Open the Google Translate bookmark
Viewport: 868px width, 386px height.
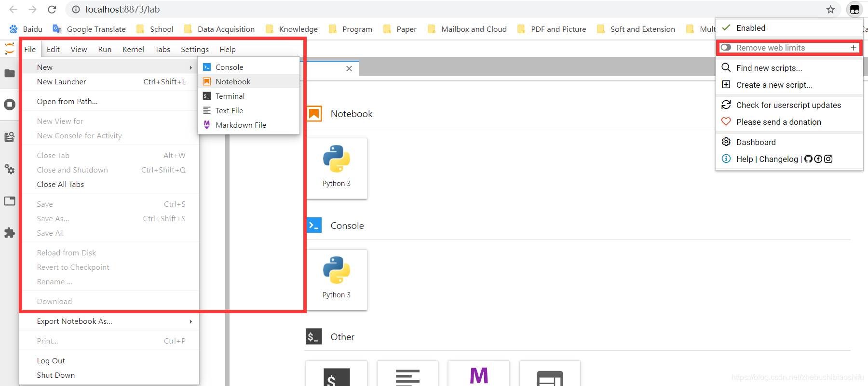[89, 29]
